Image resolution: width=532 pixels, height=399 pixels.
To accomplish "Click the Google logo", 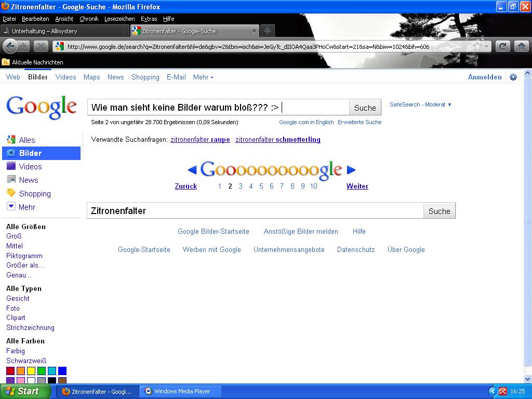I will pyautogui.click(x=42, y=107).
